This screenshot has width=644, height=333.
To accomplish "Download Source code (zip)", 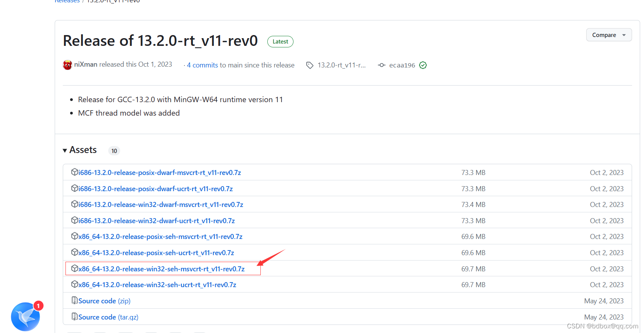I will (x=104, y=301).
